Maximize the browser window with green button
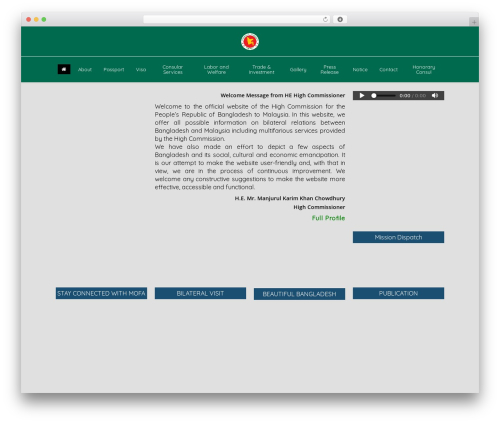The image size is (500, 423). click(44, 19)
